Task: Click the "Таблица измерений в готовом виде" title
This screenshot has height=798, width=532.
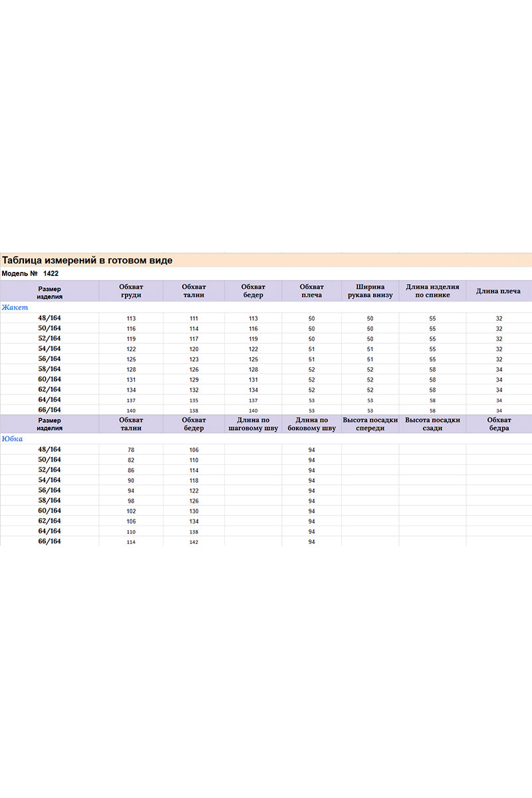Action: pyautogui.click(x=87, y=260)
